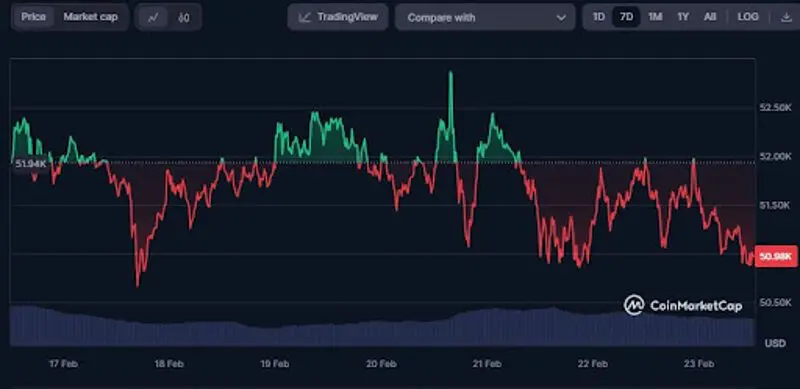
Task: Click the volume bars above 20 Feb
Action: [381, 333]
